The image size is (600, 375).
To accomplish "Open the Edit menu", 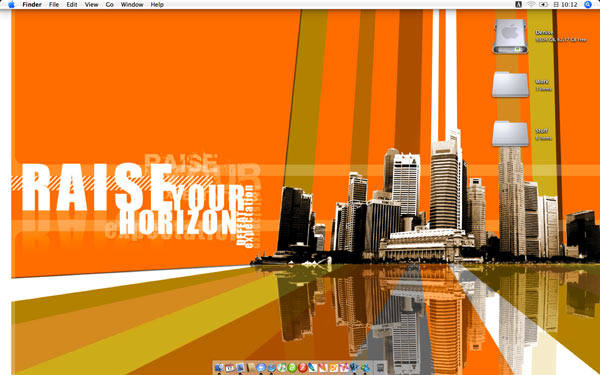I will click(x=72, y=5).
